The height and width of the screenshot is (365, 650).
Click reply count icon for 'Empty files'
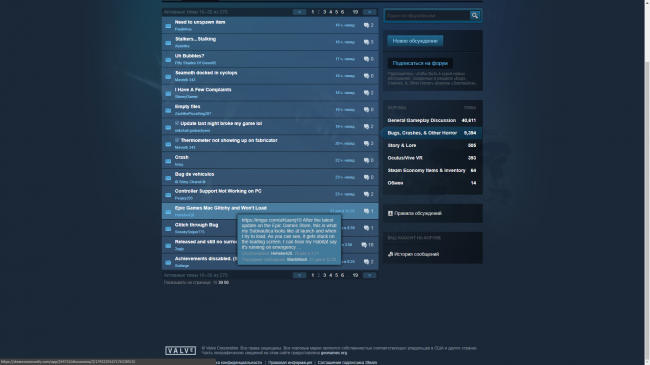tap(366, 110)
